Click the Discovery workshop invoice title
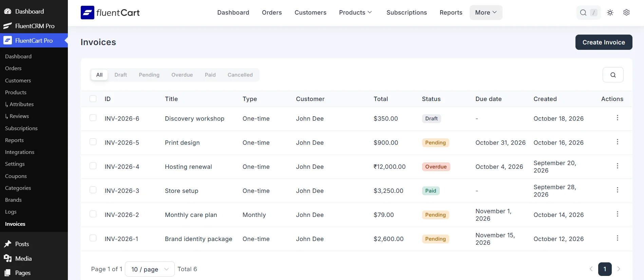The width and height of the screenshot is (644, 280). point(194,119)
